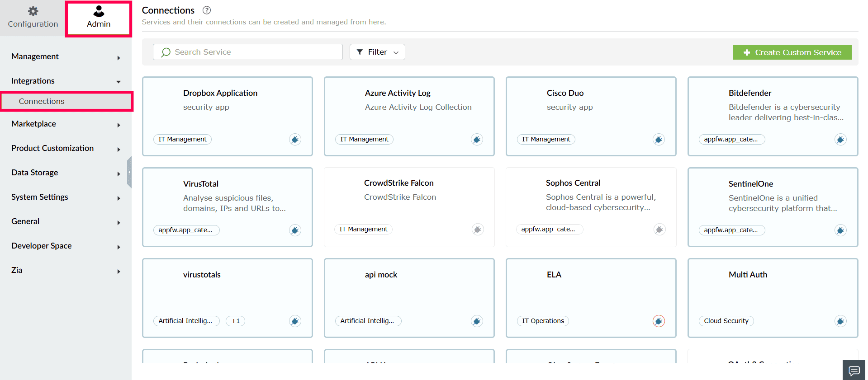Click the Search Service input field
Screen dimensions: 868x380
pyautogui.click(x=247, y=52)
